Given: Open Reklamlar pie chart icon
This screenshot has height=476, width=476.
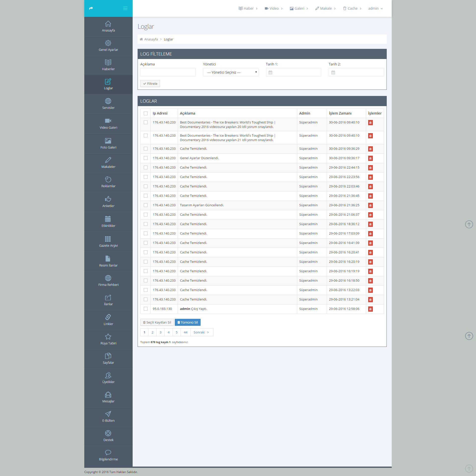Looking at the screenshot, I should pos(108,179).
